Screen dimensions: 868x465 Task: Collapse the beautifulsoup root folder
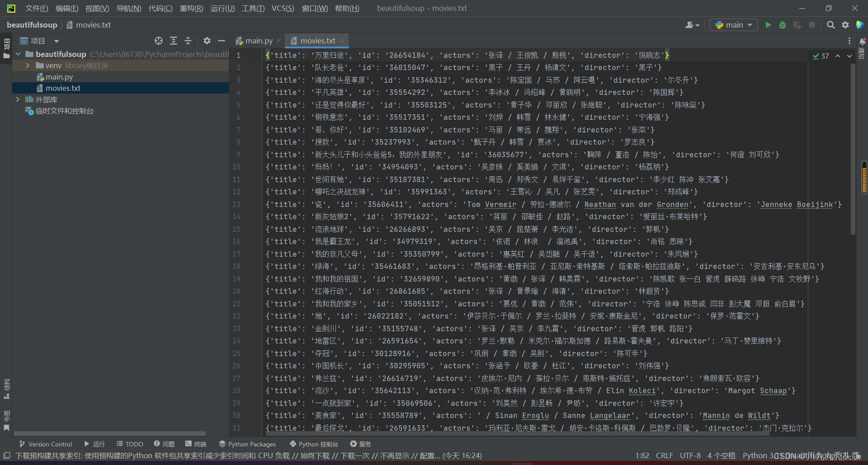coord(19,54)
